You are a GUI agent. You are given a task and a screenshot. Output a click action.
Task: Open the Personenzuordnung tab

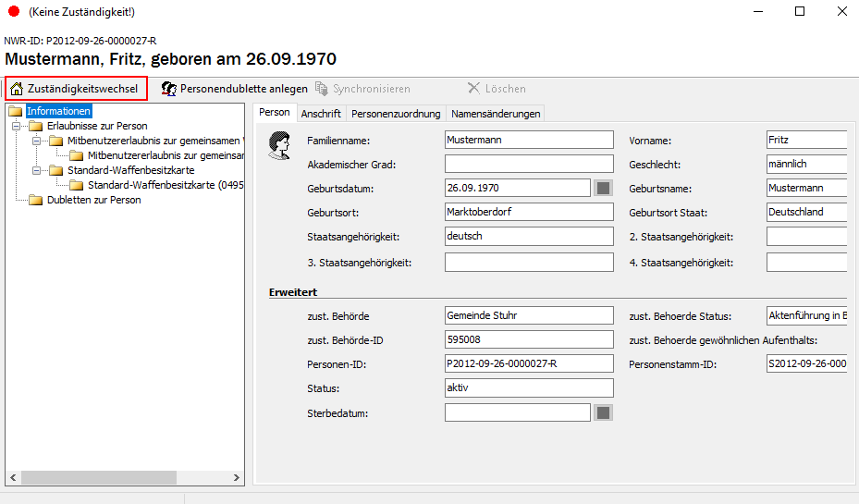point(396,114)
